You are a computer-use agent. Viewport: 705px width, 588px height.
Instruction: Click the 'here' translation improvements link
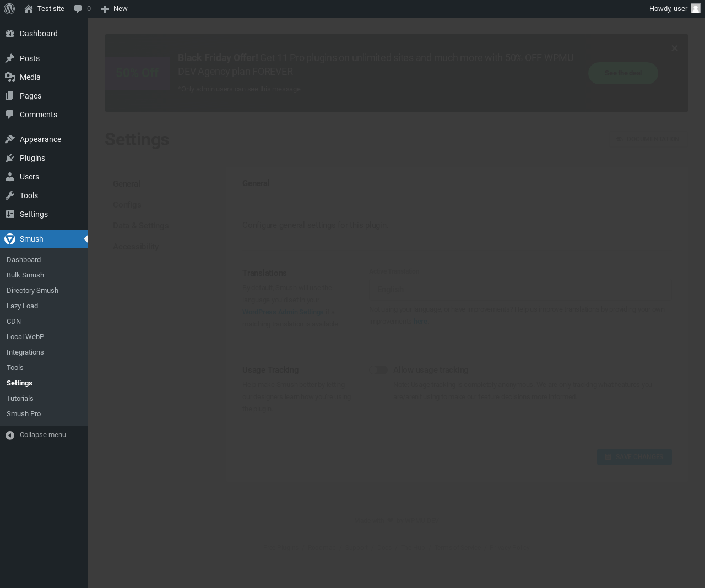[420, 322]
